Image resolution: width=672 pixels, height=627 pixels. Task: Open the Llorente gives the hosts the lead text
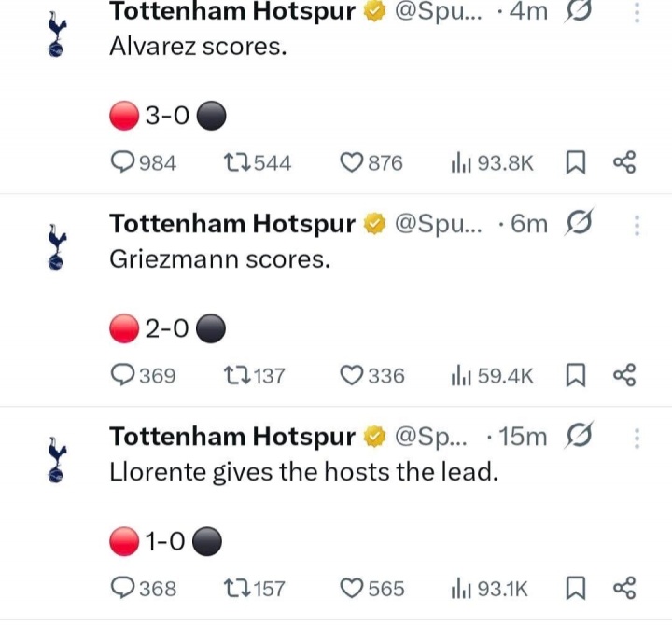(x=303, y=471)
